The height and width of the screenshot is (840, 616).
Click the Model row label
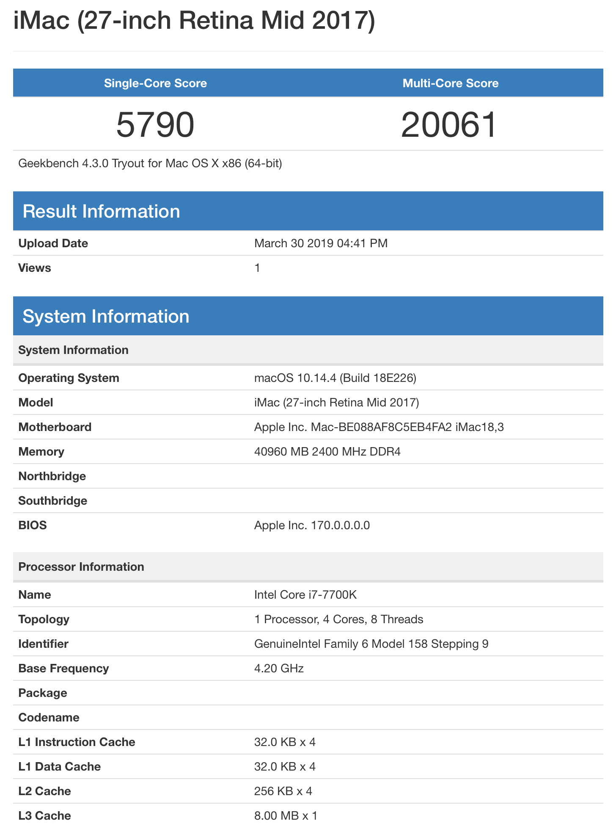click(x=36, y=403)
